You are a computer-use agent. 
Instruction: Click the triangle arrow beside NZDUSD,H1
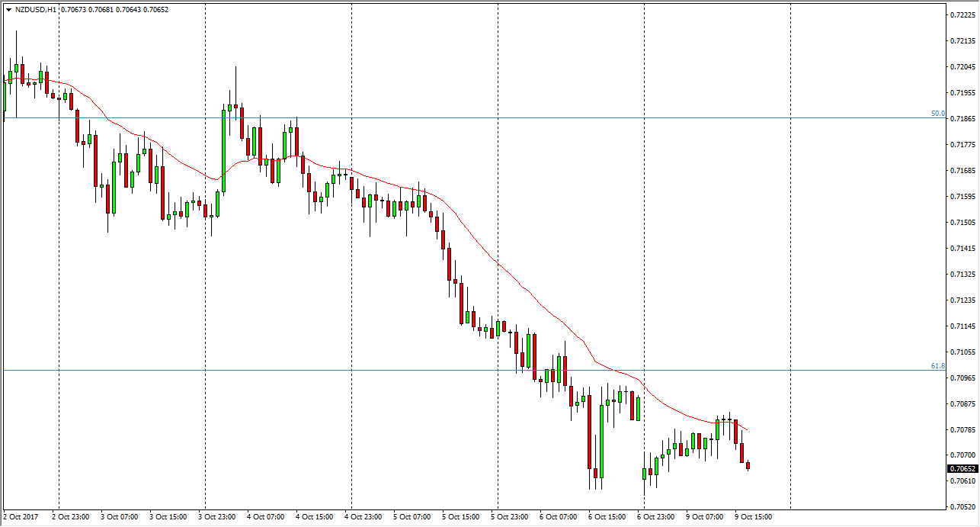click(8, 10)
